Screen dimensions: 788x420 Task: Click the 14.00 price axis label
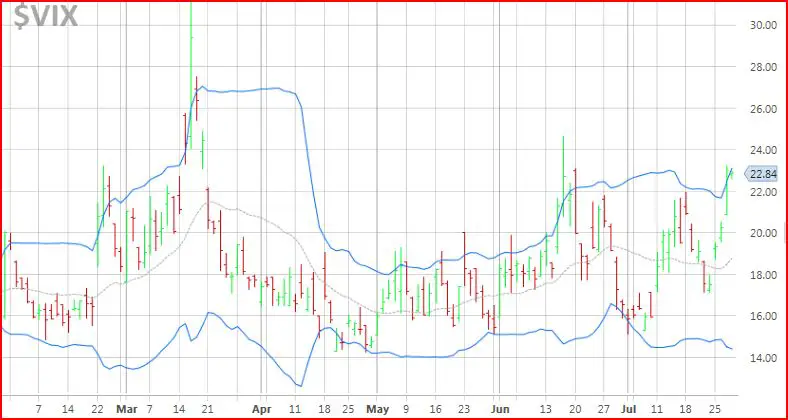[763, 358]
